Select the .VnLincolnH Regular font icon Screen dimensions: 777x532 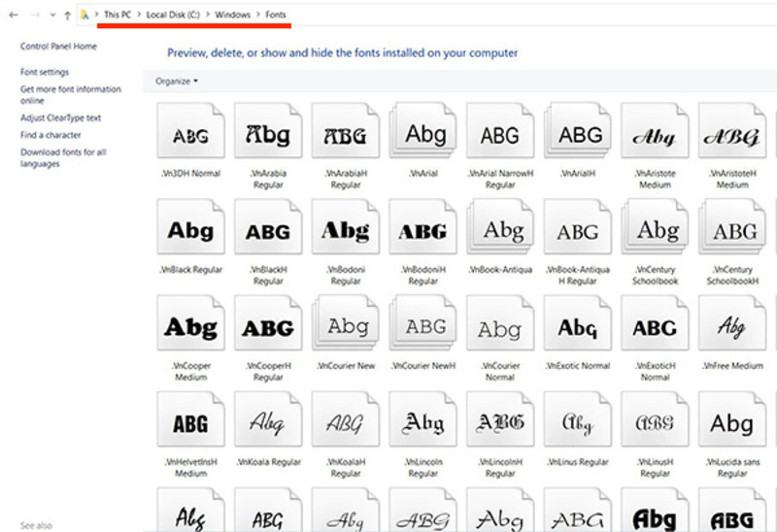click(x=500, y=418)
